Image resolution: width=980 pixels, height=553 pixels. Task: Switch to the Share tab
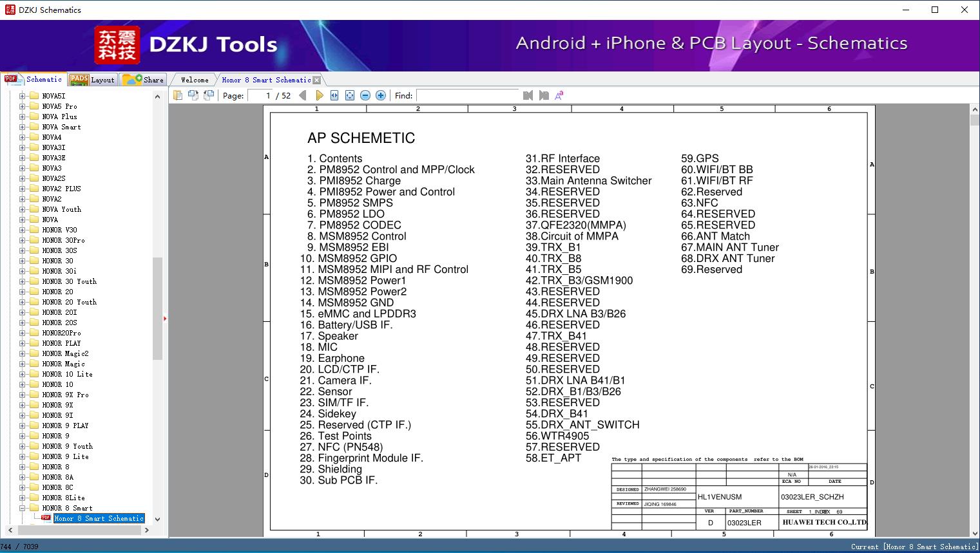click(x=143, y=80)
